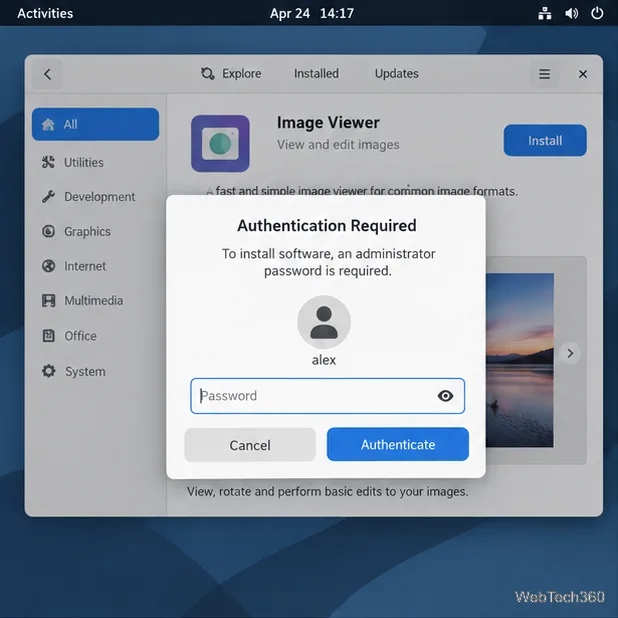Cancel the authentication dialog

point(250,445)
